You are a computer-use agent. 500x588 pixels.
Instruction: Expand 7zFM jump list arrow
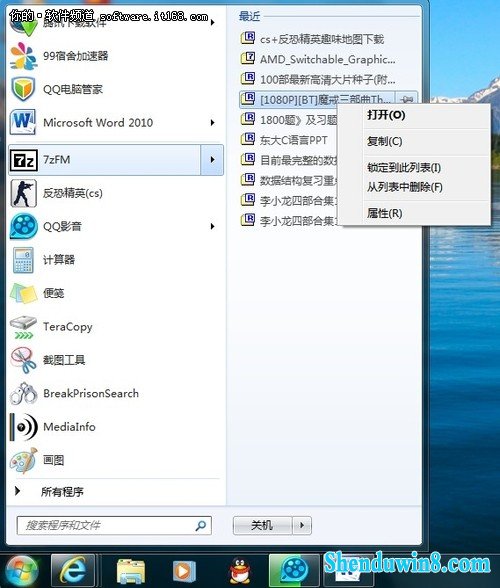(212, 160)
